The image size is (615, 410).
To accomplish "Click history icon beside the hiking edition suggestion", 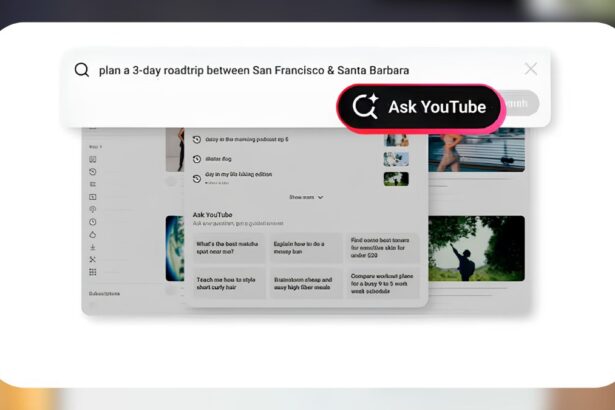I will coord(197,179).
